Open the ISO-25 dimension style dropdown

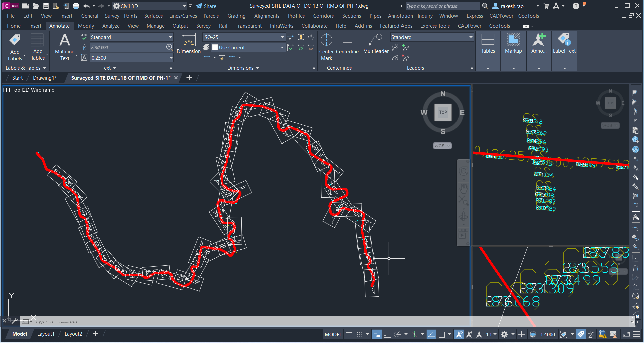click(x=282, y=37)
